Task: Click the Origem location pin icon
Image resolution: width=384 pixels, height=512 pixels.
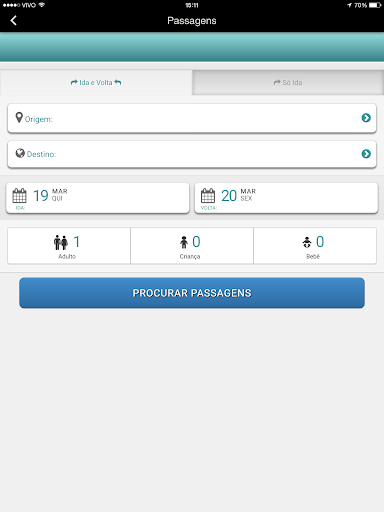Action: point(19,117)
